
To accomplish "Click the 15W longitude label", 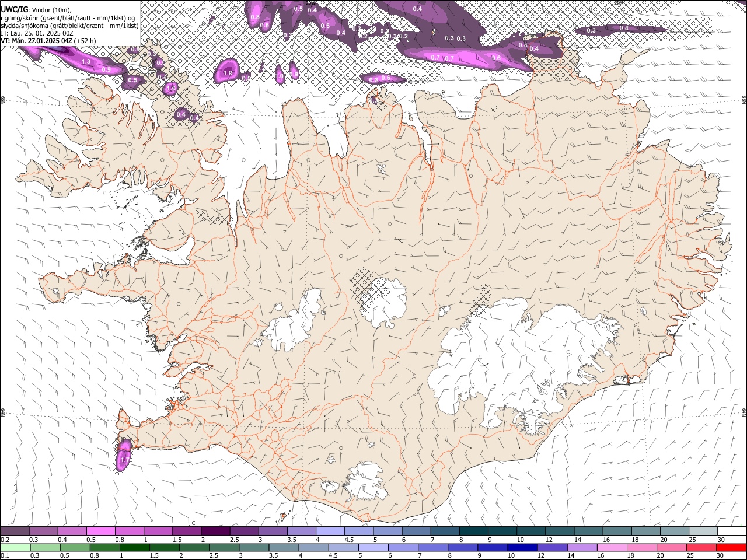I will tap(619, 2).
